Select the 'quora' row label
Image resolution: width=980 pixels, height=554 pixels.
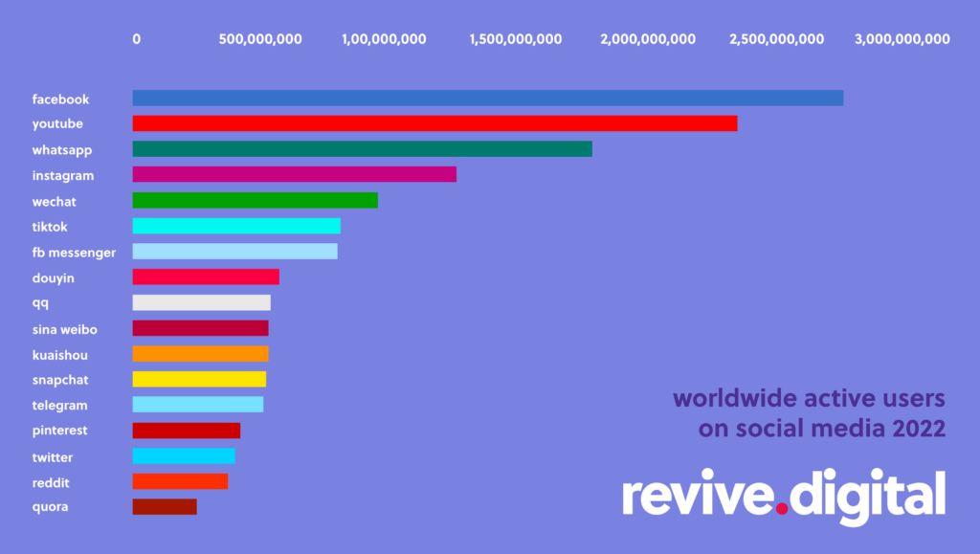(50, 506)
